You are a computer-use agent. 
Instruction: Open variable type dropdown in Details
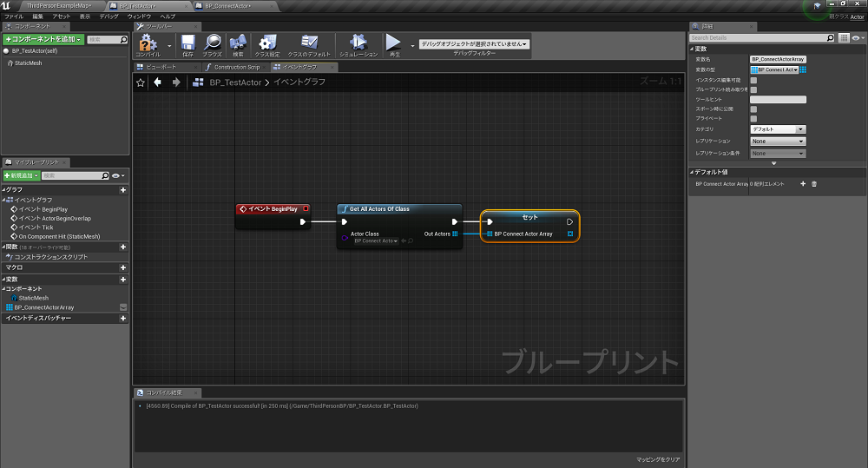(774, 69)
